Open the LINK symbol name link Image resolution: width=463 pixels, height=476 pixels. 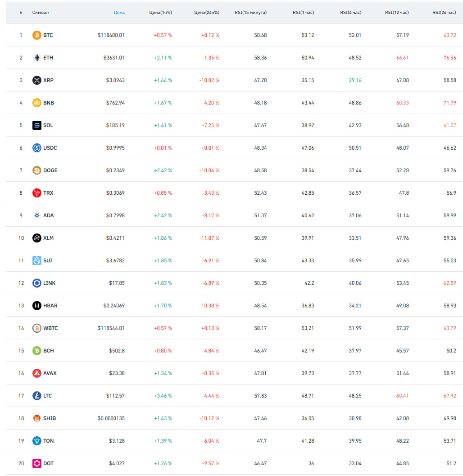(x=49, y=283)
